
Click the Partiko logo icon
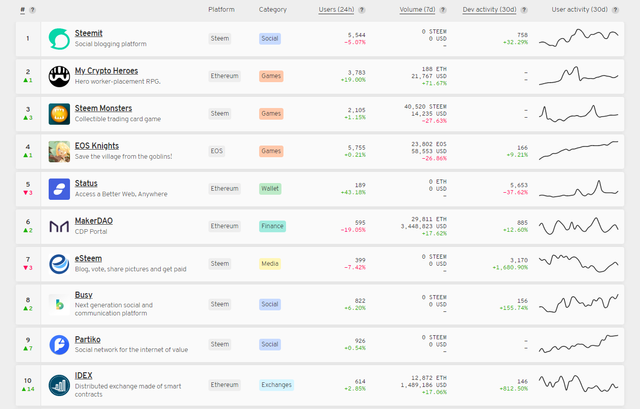click(59, 345)
